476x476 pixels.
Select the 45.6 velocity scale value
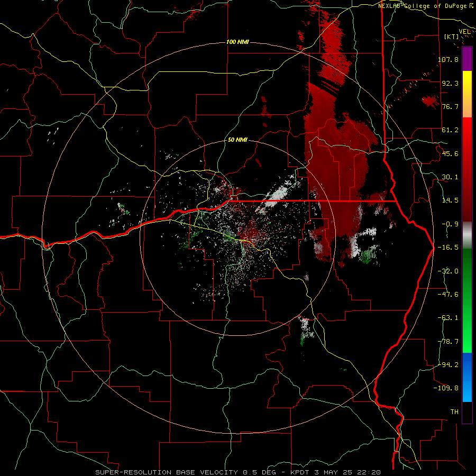click(x=450, y=153)
